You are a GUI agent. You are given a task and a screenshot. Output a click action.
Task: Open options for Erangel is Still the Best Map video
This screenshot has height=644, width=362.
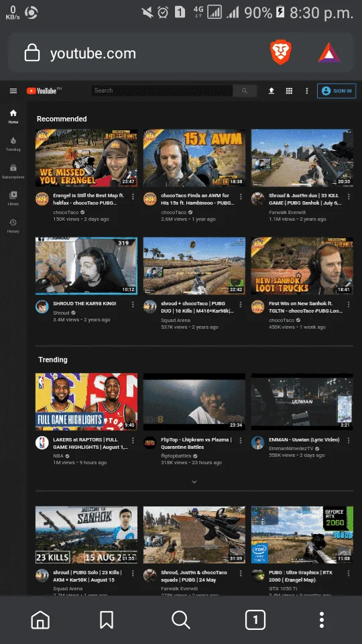(x=133, y=197)
